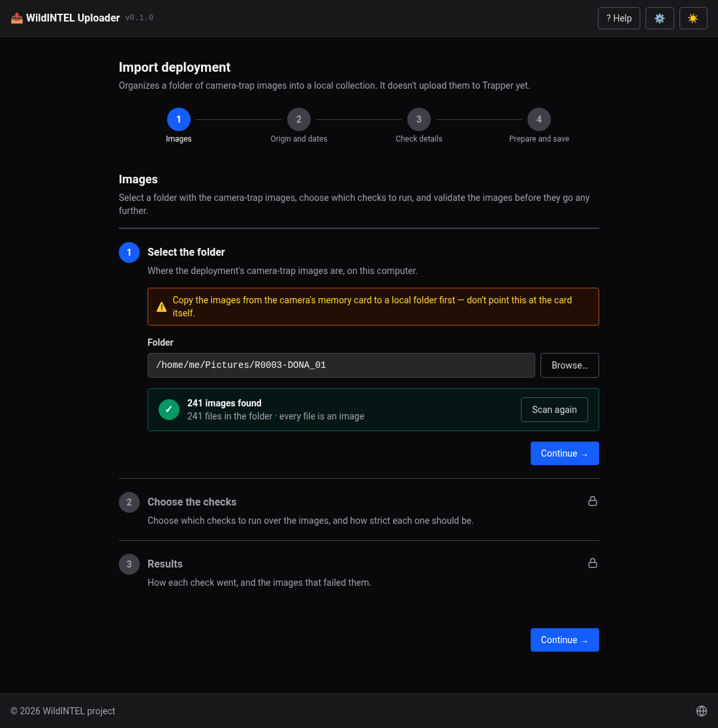
Task: Click 'every file is an image' summary text
Action: (x=322, y=416)
